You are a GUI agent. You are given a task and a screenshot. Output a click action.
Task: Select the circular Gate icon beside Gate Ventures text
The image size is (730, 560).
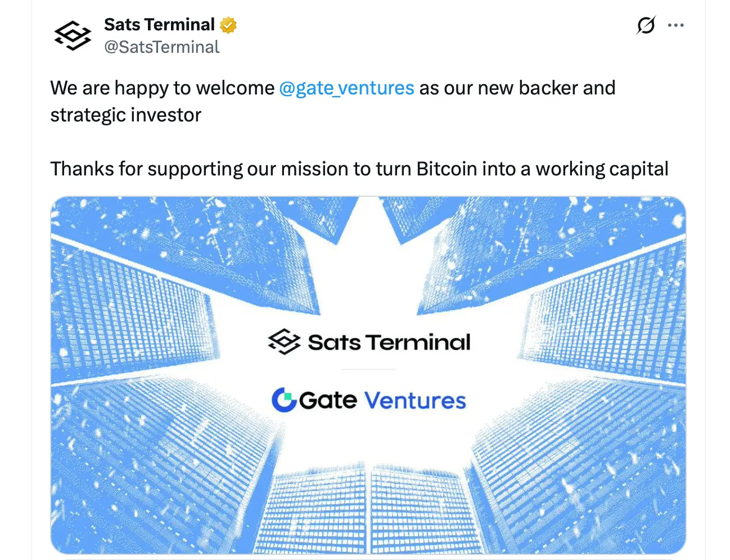point(284,400)
